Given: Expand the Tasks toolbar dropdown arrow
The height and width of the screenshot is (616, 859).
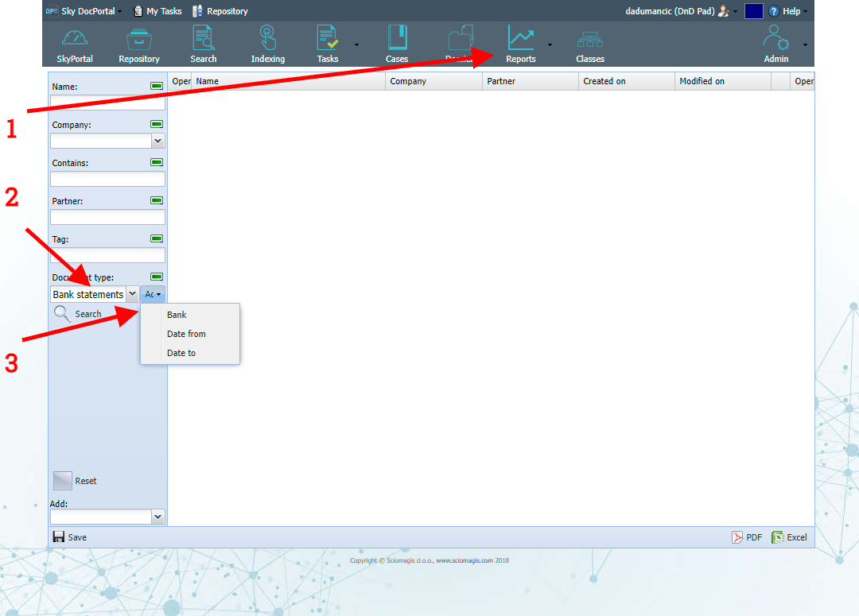Looking at the screenshot, I should click(356, 45).
